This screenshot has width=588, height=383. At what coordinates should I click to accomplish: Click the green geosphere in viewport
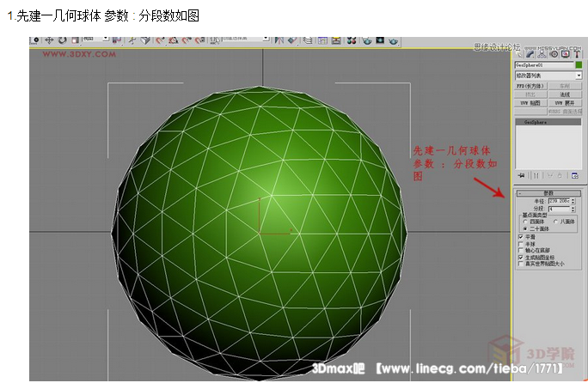(x=259, y=233)
